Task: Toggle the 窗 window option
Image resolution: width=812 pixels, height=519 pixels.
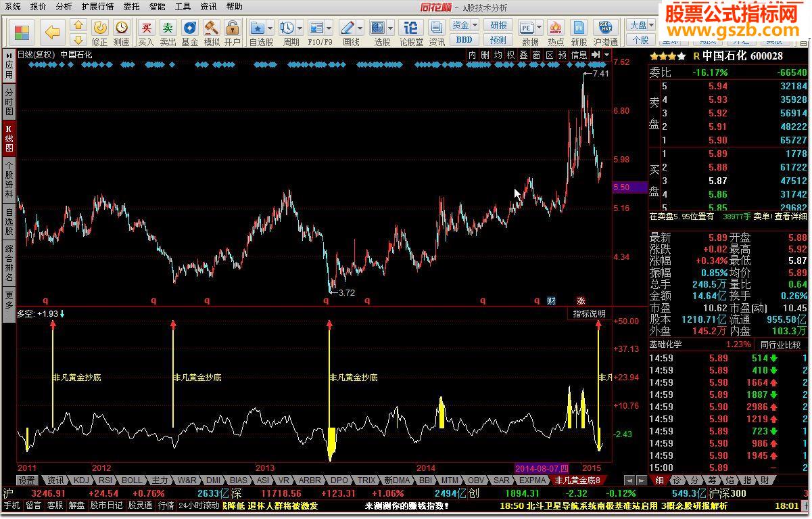Action: pos(537,55)
